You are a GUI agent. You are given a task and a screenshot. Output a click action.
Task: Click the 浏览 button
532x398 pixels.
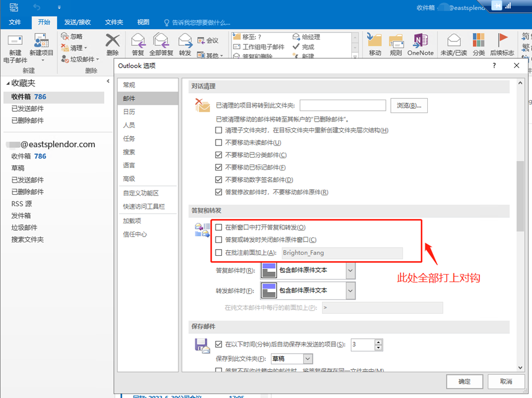(409, 105)
